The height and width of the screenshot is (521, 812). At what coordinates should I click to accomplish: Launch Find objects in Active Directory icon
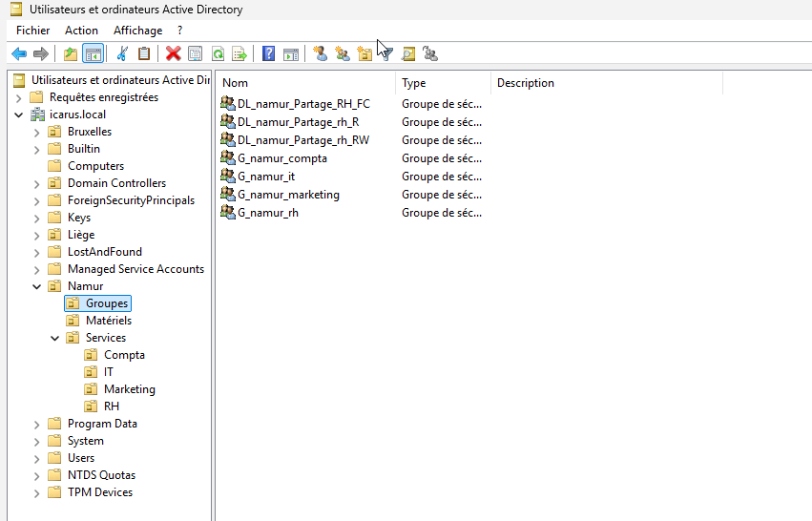pos(408,53)
